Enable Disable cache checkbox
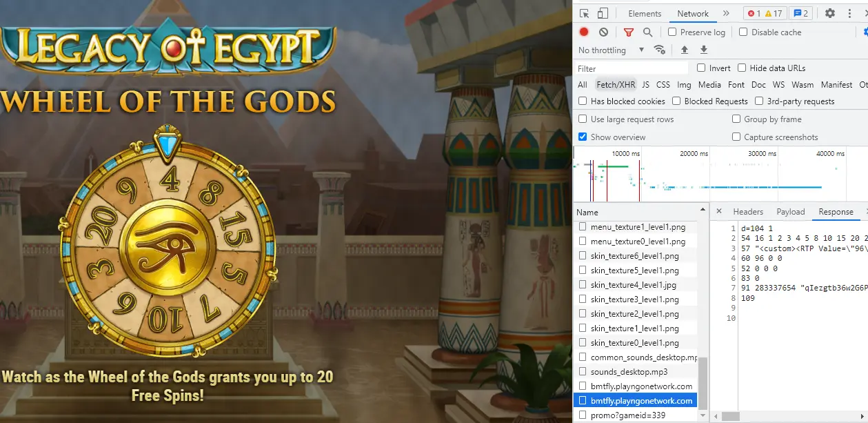The image size is (868, 423). pyautogui.click(x=743, y=32)
